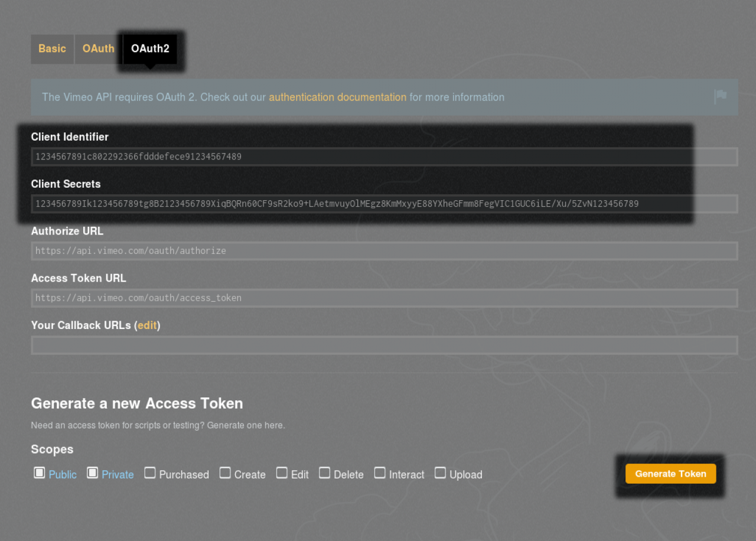Click the Authorize URL field

coord(384,251)
